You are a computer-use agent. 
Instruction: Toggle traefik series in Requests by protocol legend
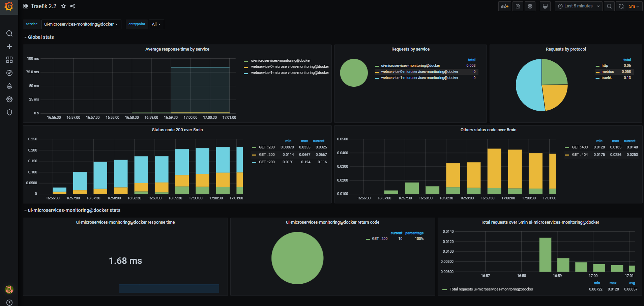[x=607, y=78]
